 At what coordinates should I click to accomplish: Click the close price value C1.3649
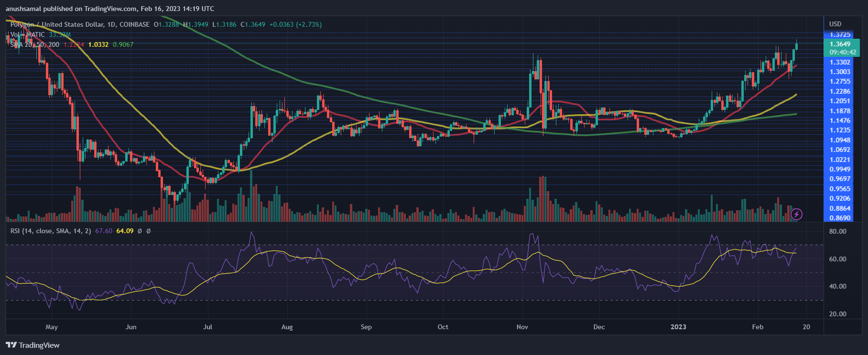coord(253,24)
